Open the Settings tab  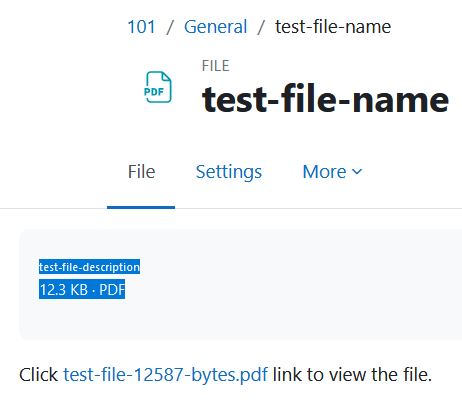click(229, 172)
